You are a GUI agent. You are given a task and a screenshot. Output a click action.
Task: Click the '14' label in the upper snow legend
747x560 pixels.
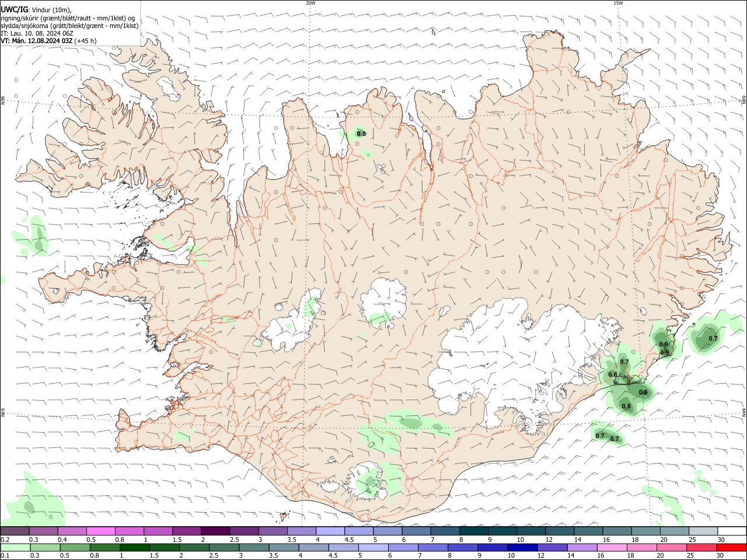(578, 540)
